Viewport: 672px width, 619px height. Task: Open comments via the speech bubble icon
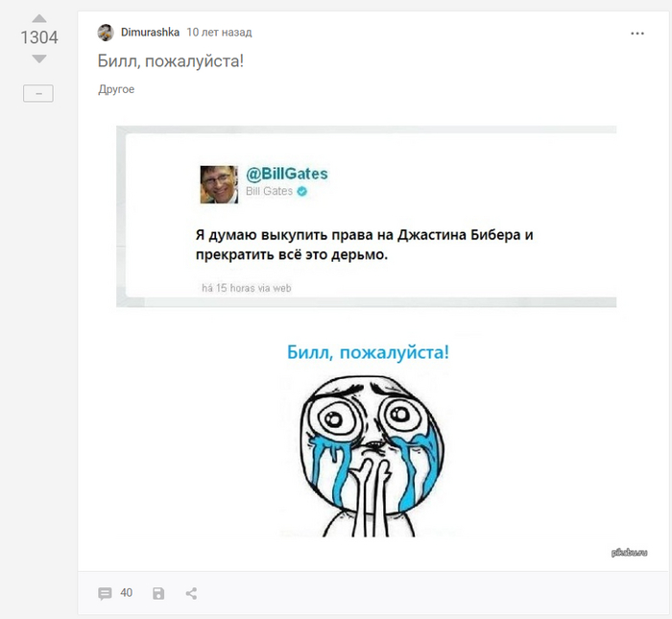pyautogui.click(x=105, y=593)
